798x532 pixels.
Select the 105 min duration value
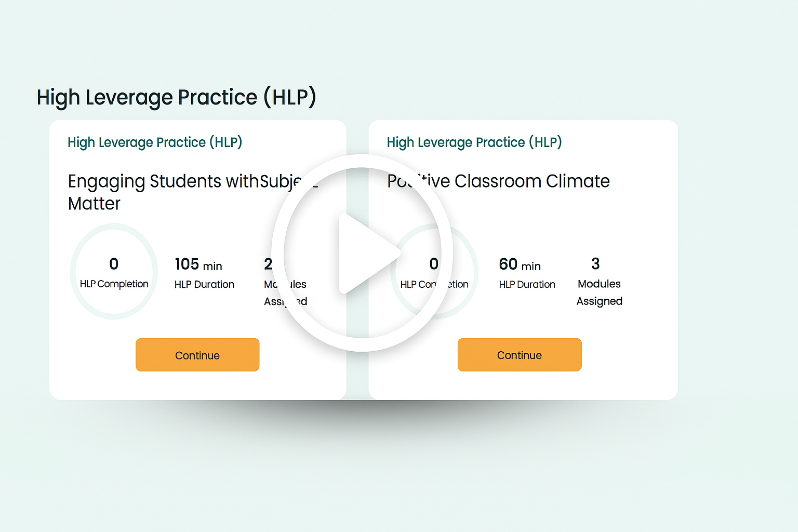(198, 264)
